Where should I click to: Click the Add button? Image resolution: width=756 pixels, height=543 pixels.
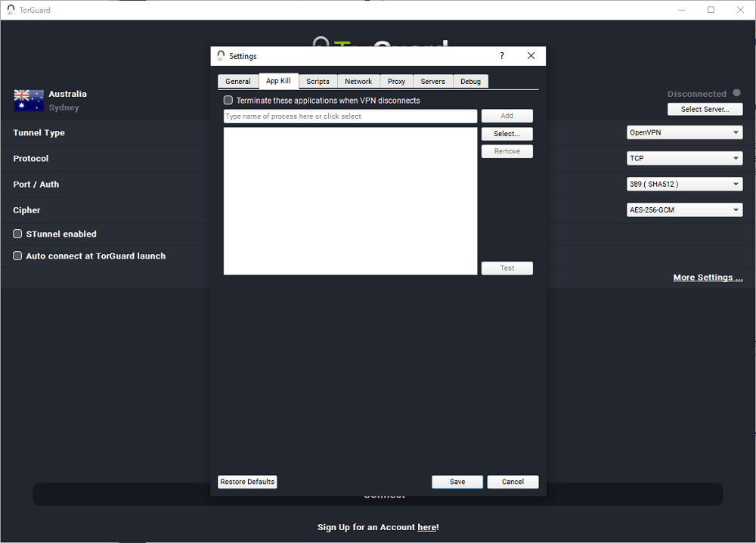(507, 116)
